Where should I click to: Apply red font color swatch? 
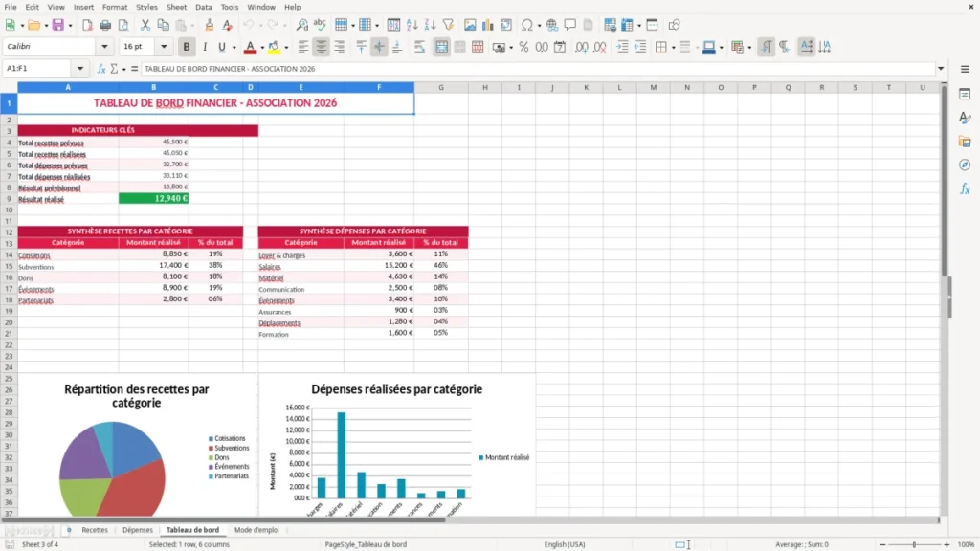click(x=250, y=47)
